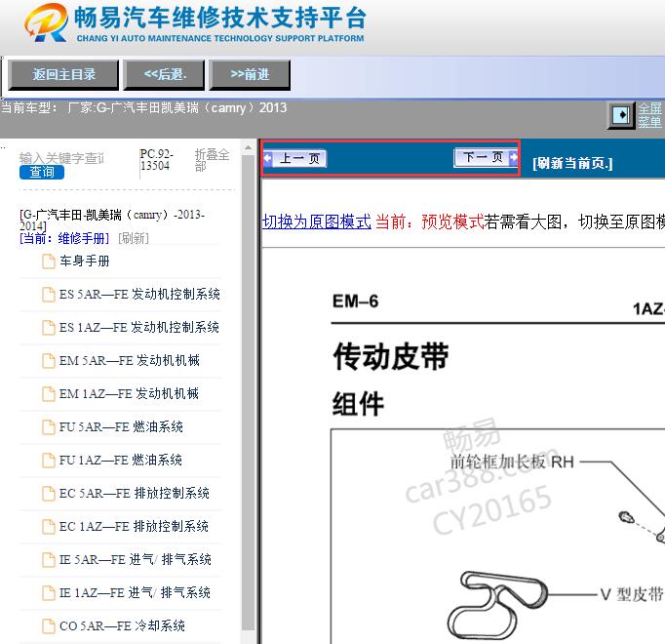Open IE 5AR—FE 进气/排气系统

tap(136, 559)
